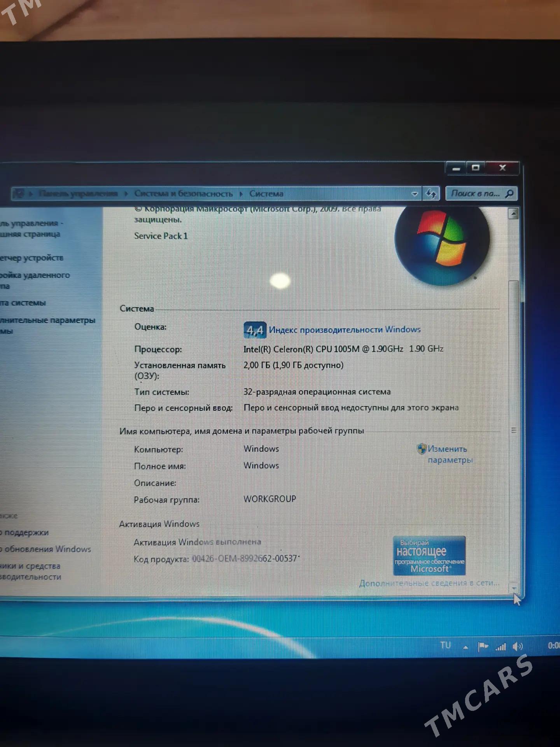Screen dimensions: 560x747
Task: Open the volume speaker icon
Action: coord(518,647)
